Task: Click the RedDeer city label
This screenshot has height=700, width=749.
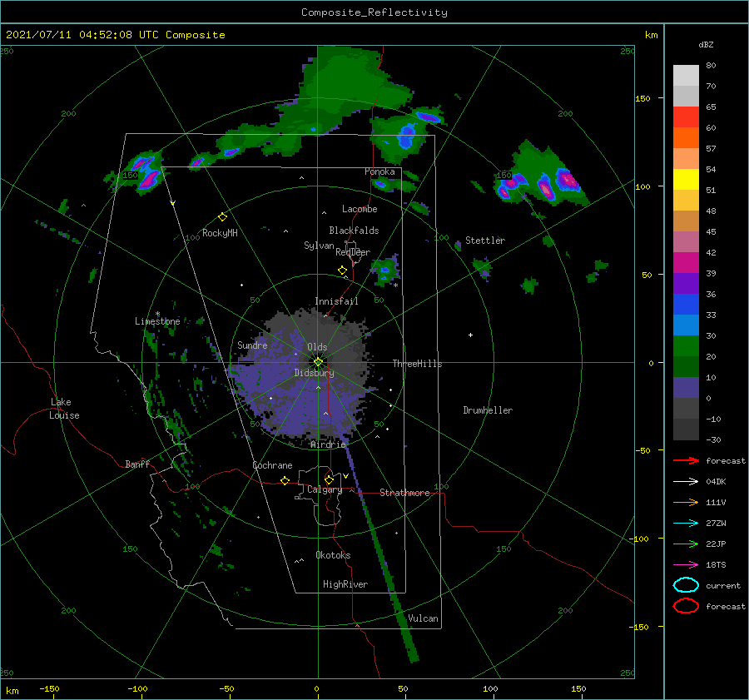Action: (x=353, y=252)
